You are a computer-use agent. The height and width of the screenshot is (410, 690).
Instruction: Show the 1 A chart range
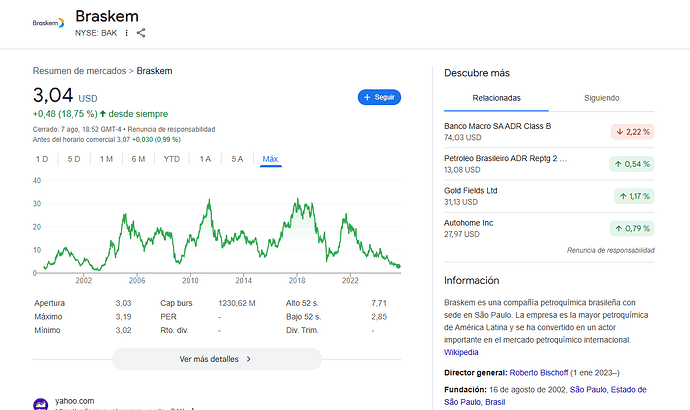coord(205,159)
